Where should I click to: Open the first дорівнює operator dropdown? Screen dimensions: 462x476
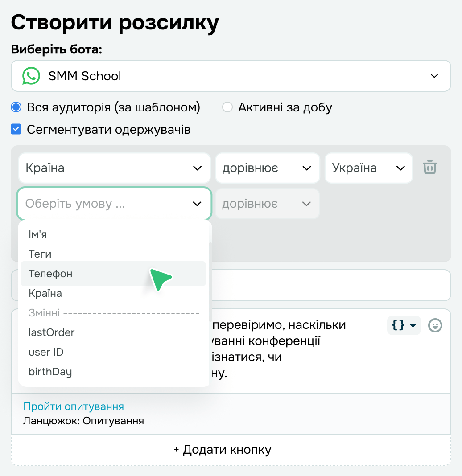(x=268, y=168)
